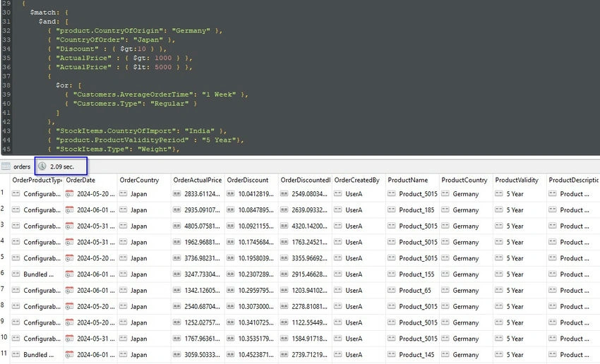Viewport: 600px width, 364px height.
Task: Select the discount cell 10.3535179
Action: [251, 339]
